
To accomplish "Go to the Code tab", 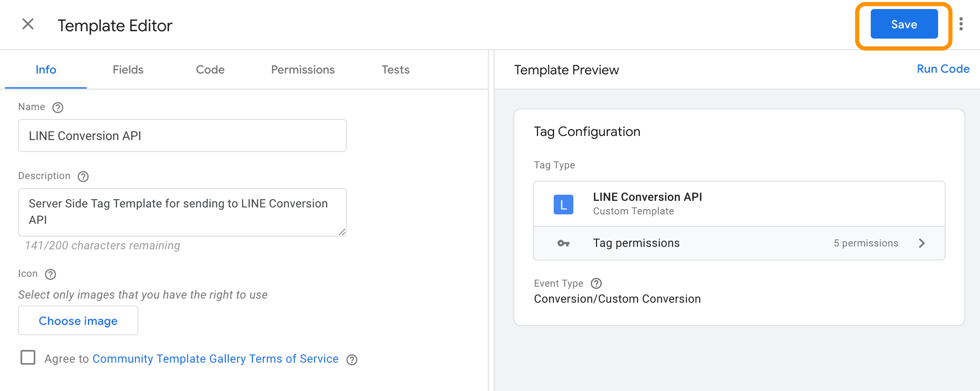I will tap(210, 70).
